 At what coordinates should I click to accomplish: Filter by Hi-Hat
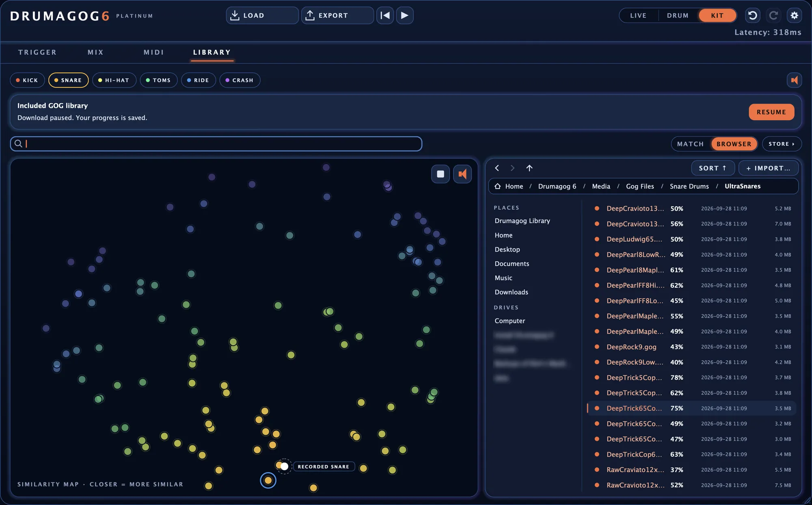(114, 80)
